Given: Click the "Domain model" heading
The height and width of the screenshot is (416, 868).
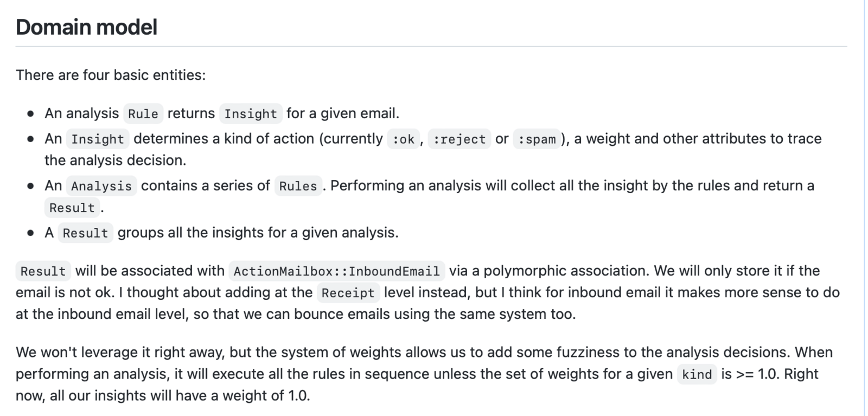Looking at the screenshot, I should click(x=86, y=27).
